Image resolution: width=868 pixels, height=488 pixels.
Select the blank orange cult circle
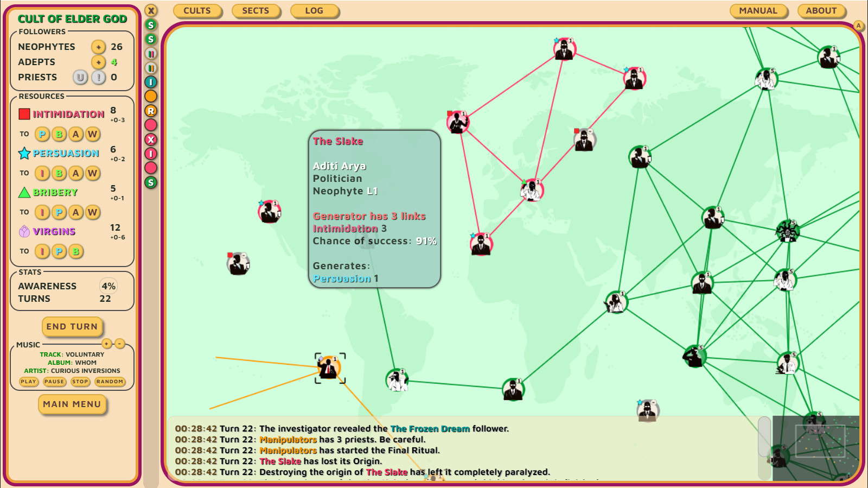pos(151,96)
